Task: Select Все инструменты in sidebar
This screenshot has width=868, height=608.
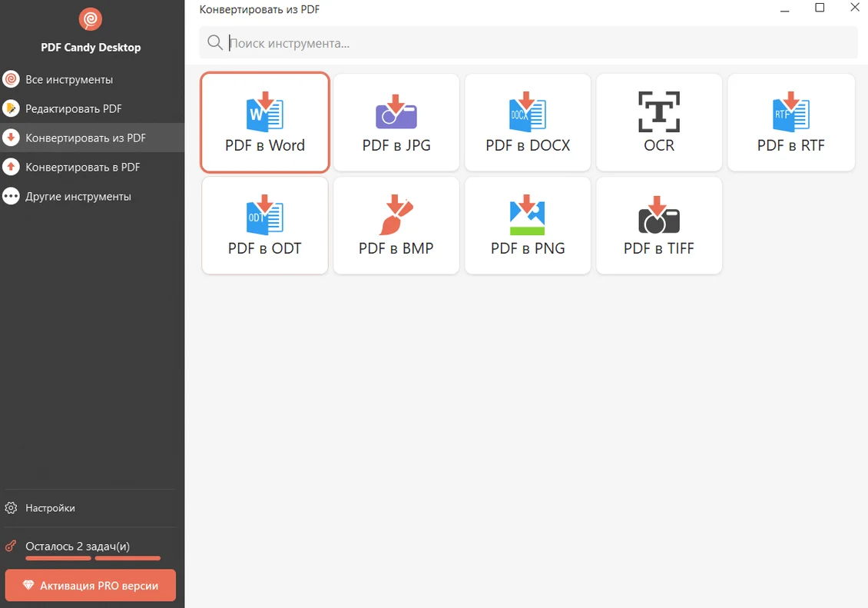Action: pyautogui.click(x=92, y=79)
